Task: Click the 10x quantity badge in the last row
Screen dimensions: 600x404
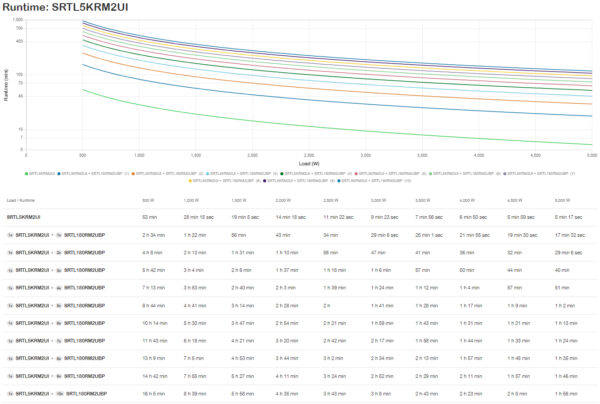Action: click(60, 394)
